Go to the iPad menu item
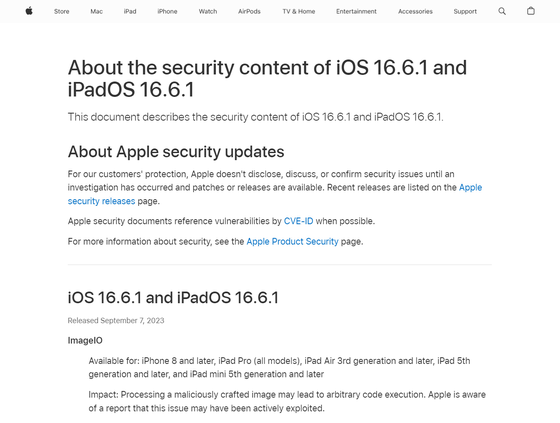Image resolution: width=560 pixels, height=423 pixels. pyautogui.click(x=130, y=11)
